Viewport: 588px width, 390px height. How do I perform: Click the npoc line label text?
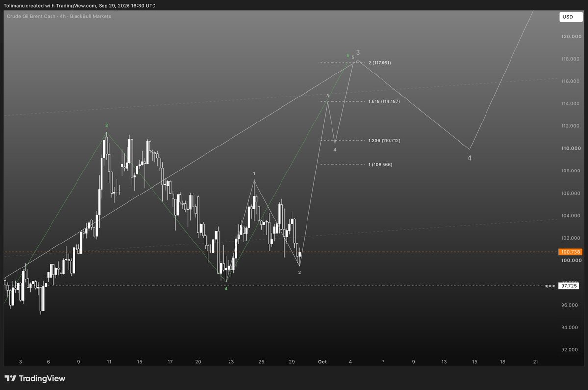point(550,286)
